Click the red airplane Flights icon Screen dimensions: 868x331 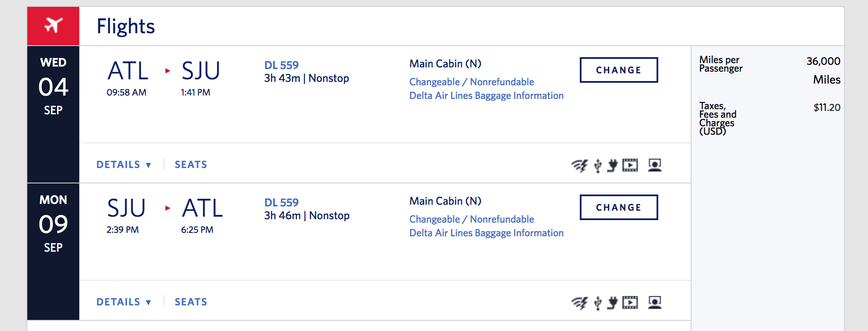point(53,26)
